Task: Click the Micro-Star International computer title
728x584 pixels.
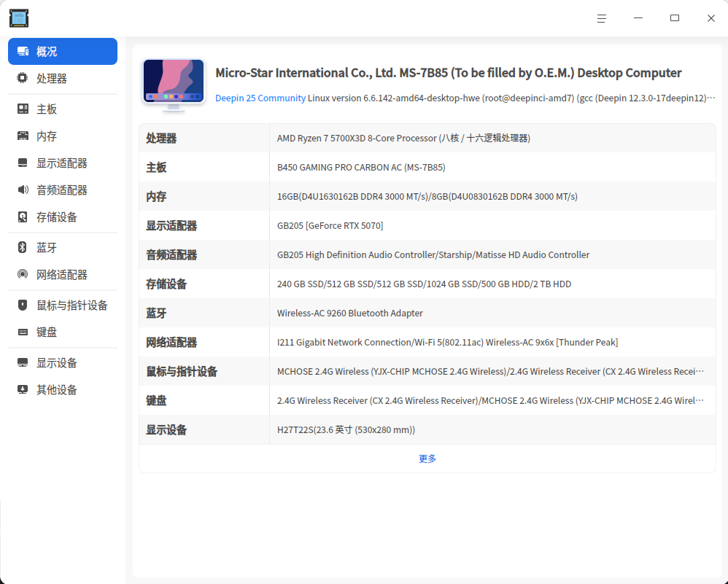Action: 449,73
